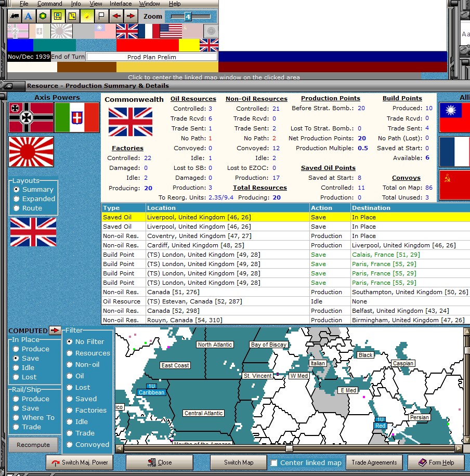Click the Union Jack flag in the toolbar row
Screen dimensions: 470x476
coord(127,31)
